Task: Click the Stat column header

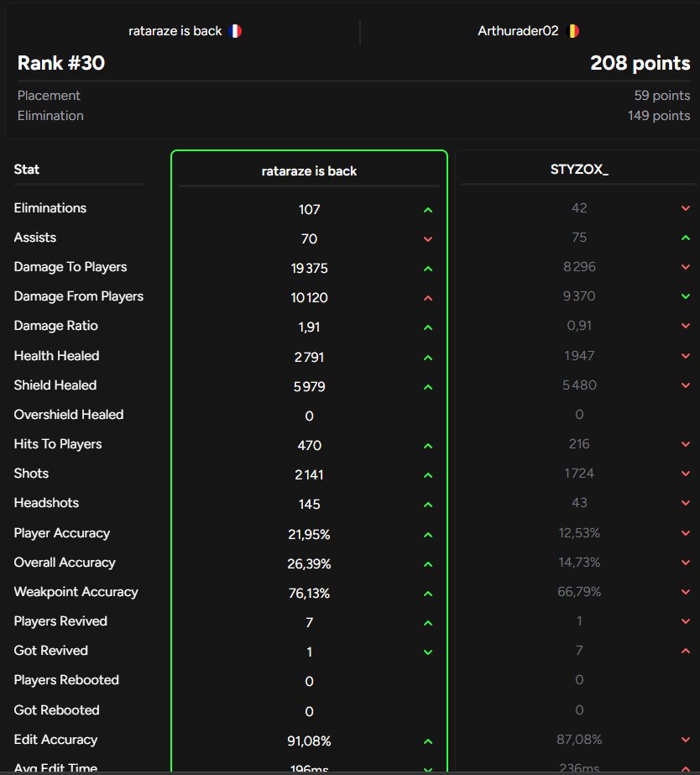Action: click(26, 170)
